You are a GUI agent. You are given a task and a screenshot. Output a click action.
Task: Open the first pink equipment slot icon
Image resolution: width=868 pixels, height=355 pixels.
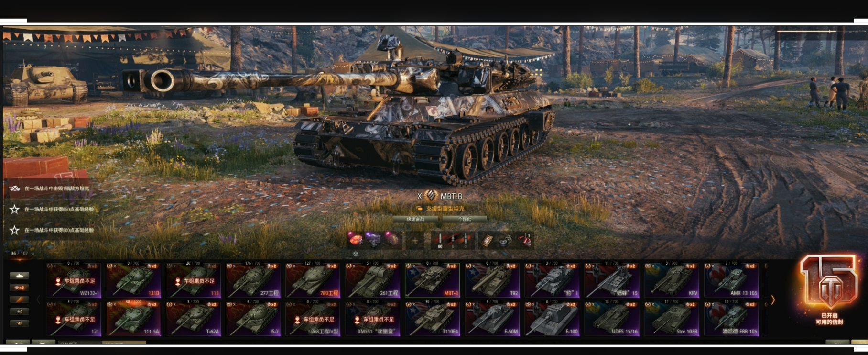tap(355, 240)
